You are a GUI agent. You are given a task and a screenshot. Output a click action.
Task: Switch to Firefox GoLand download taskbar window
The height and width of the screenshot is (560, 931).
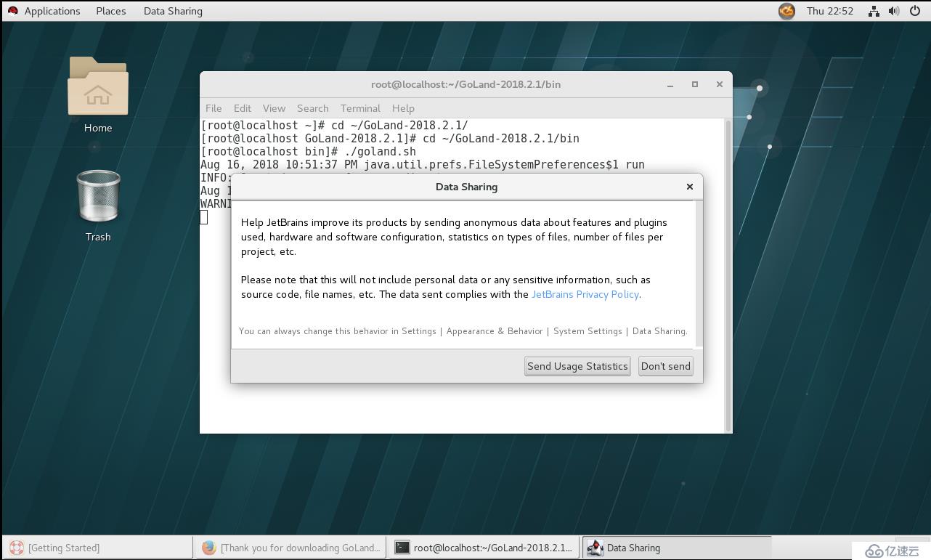291,548
